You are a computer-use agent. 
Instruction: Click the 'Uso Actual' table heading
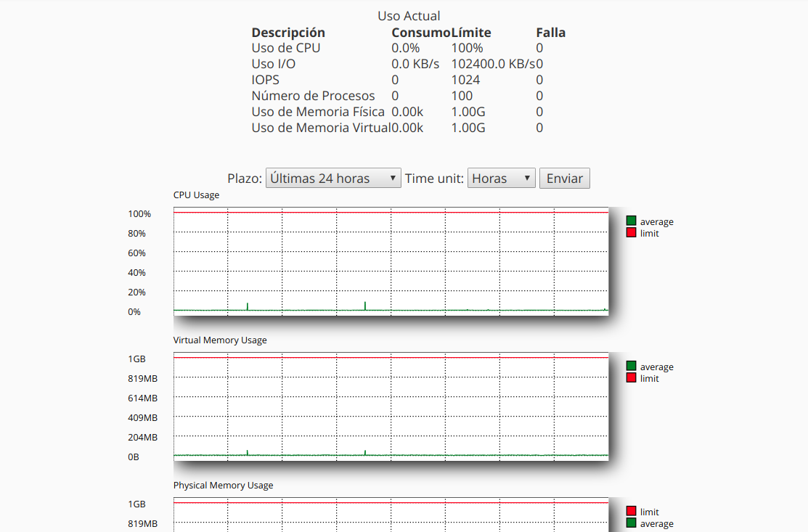click(409, 16)
